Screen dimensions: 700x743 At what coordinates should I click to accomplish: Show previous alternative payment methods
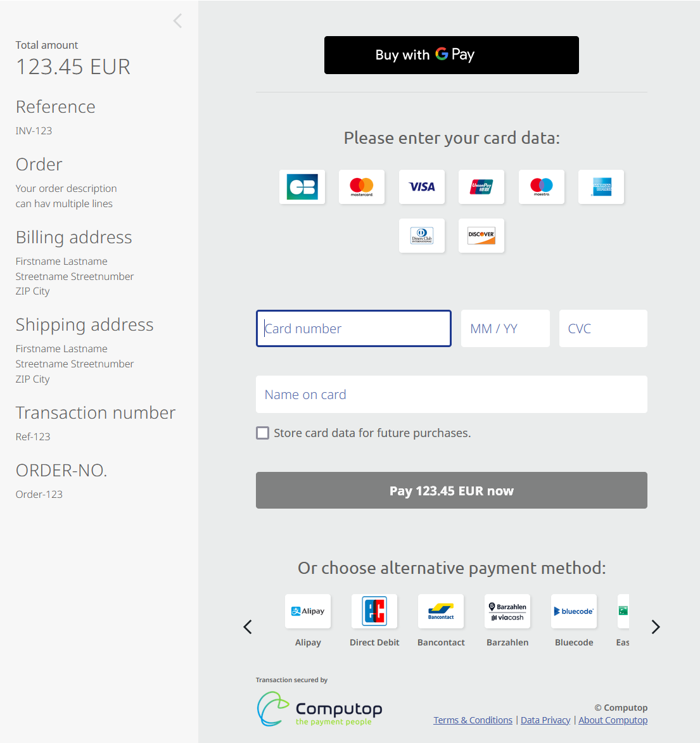tap(248, 627)
